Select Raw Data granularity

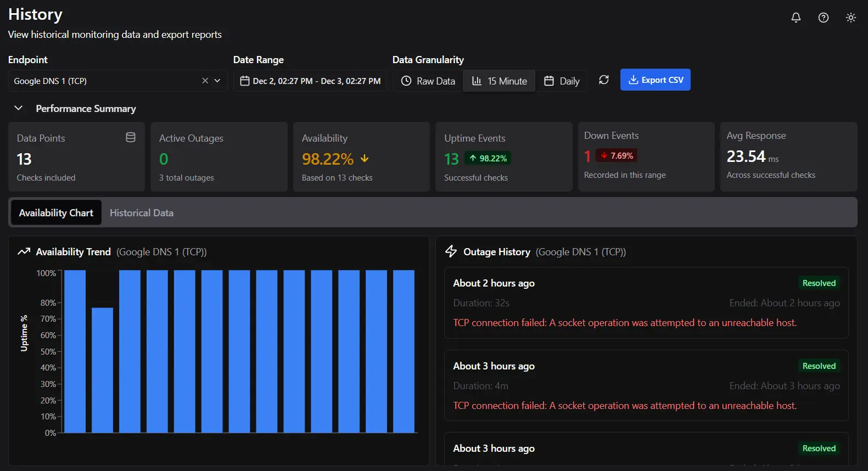point(428,81)
